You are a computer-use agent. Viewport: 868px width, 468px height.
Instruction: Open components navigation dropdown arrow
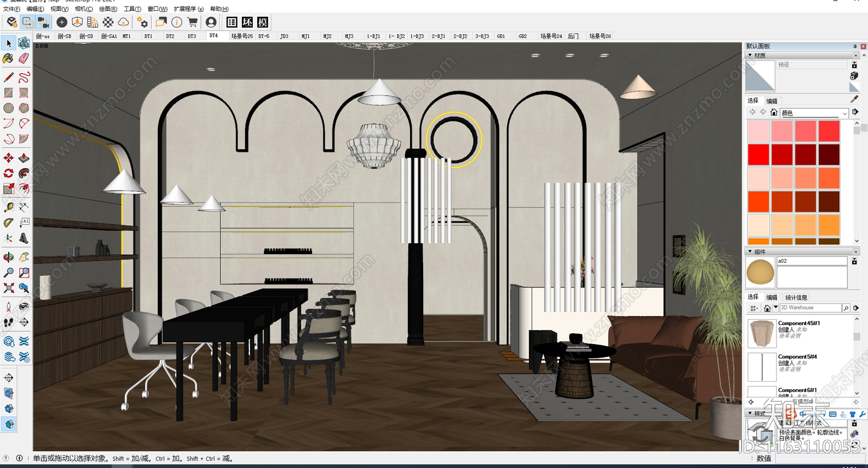tap(776, 307)
